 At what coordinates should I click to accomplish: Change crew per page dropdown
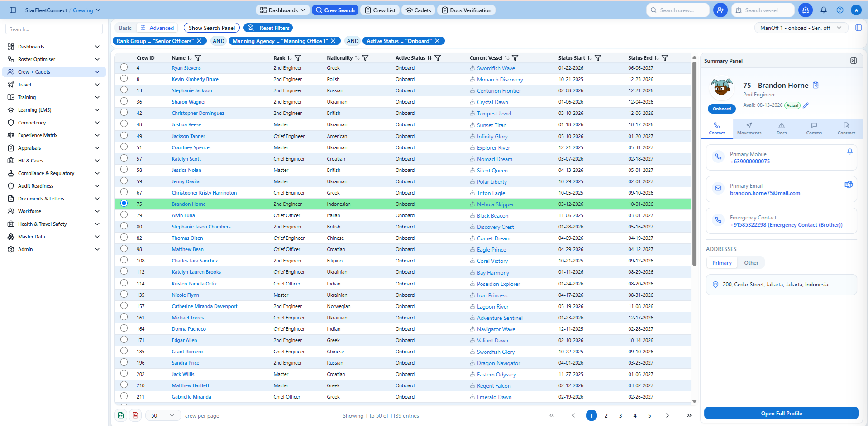pyautogui.click(x=163, y=415)
